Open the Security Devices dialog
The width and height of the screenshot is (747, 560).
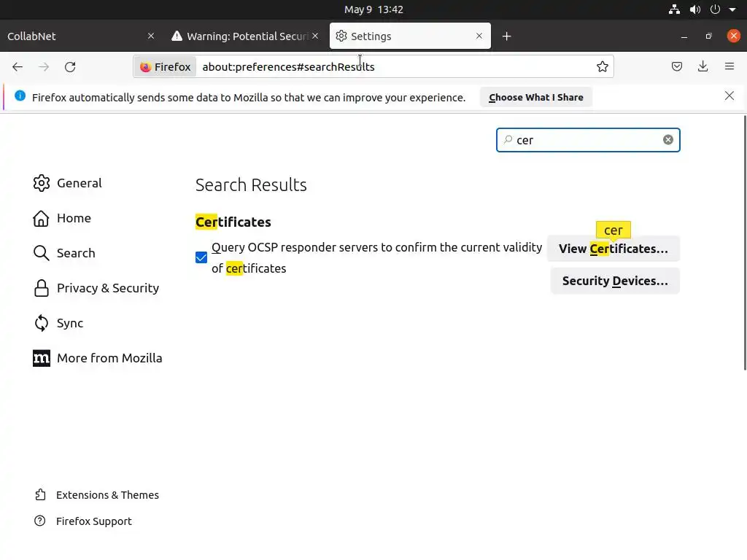[615, 281]
